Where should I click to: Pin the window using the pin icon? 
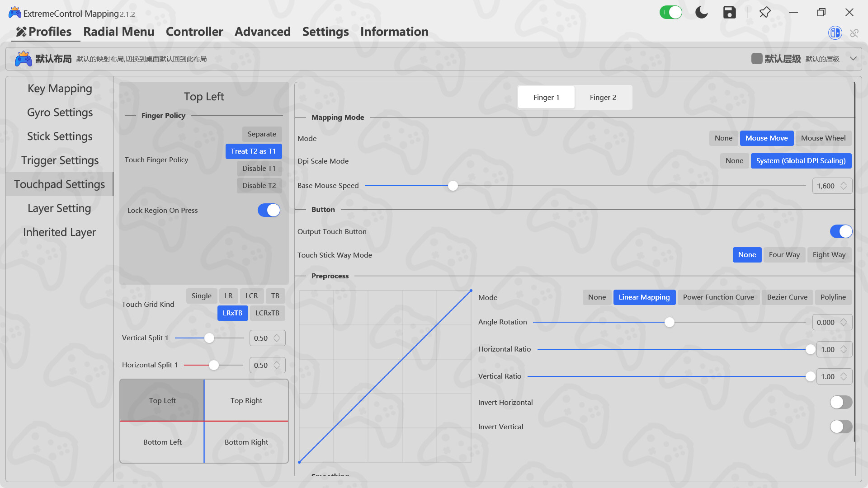[x=764, y=12]
